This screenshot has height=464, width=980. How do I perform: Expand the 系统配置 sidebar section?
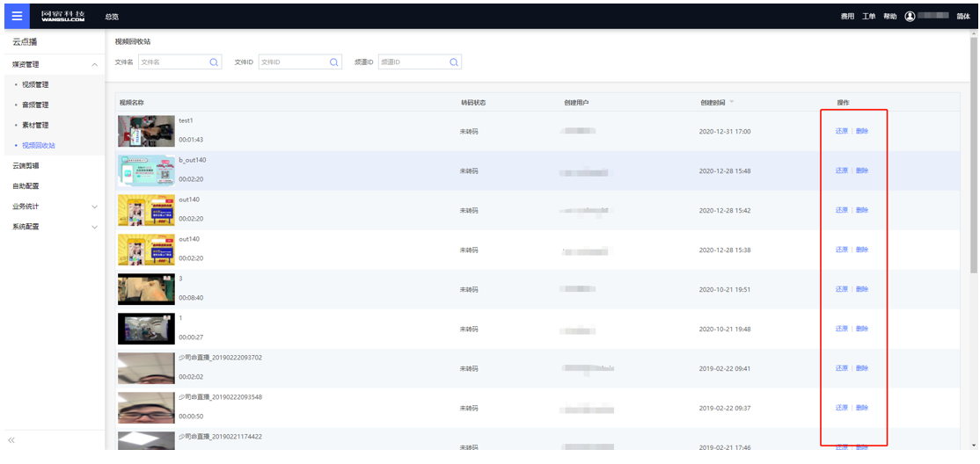(x=94, y=227)
